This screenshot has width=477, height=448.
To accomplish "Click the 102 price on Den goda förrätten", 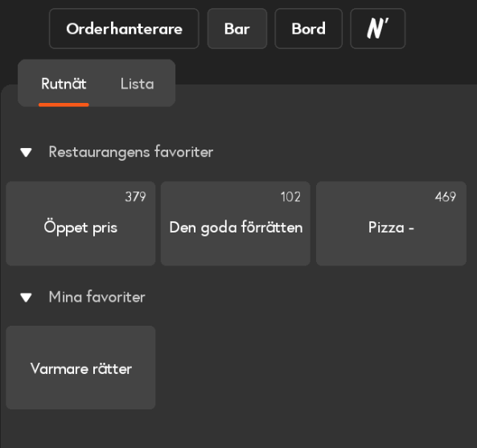I will point(290,197).
